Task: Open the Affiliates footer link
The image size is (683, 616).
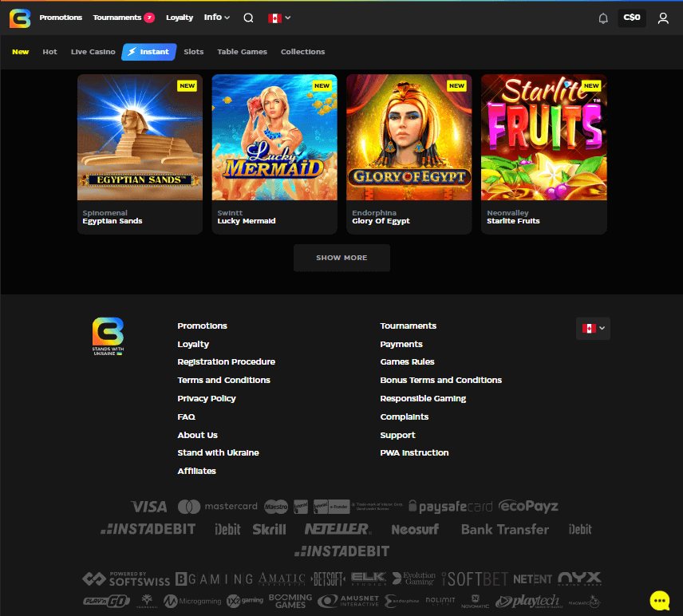Action: pyautogui.click(x=196, y=472)
